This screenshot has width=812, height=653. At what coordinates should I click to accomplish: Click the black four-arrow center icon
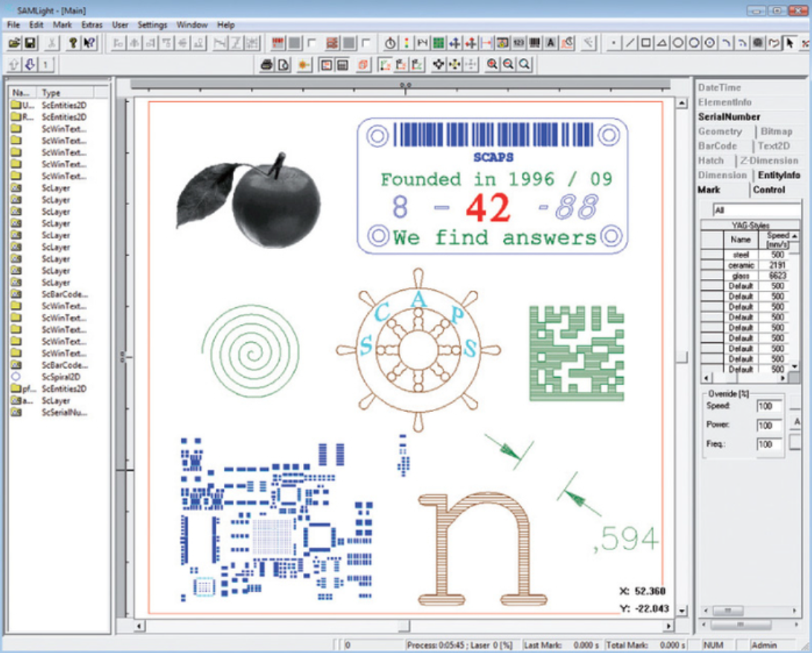(x=438, y=65)
